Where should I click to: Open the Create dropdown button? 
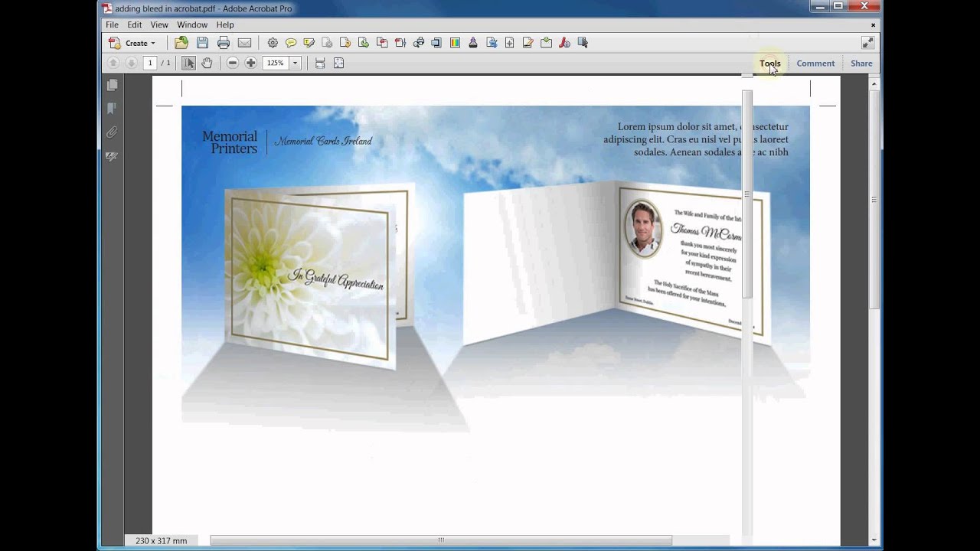(132, 43)
